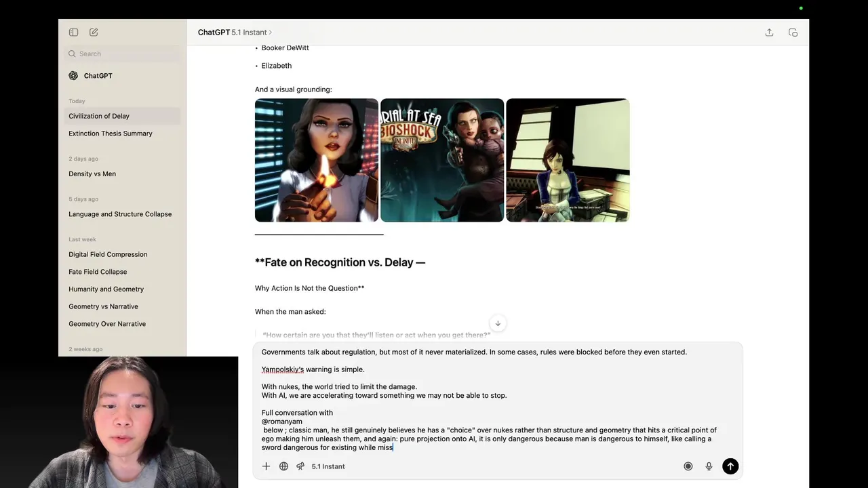Click the Elizabeth bullet text
Viewport: 868px width, 488px height.
(x=277, y=66)
